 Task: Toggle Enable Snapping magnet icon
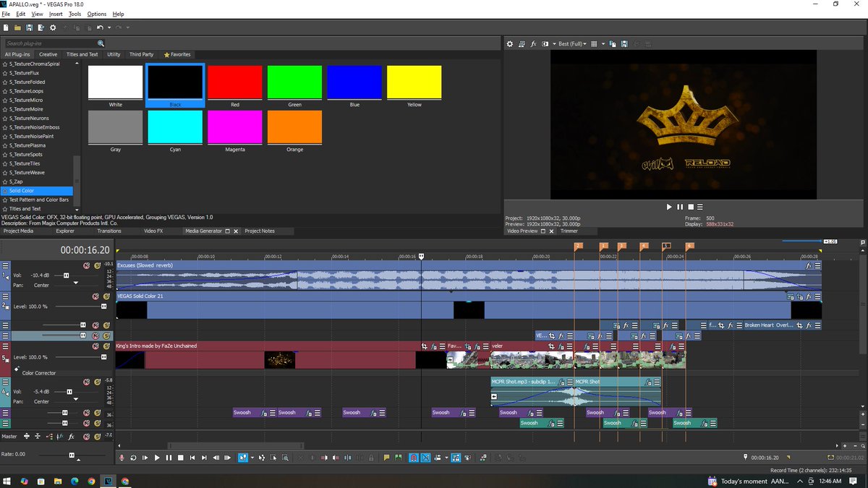pyautogui.click(x=414, y=458)
